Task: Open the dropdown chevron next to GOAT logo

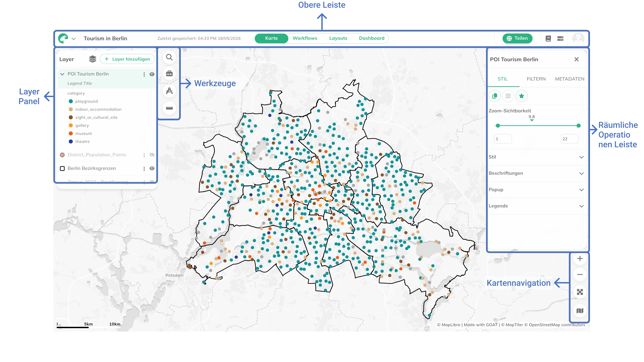Action: pos(73,39)
